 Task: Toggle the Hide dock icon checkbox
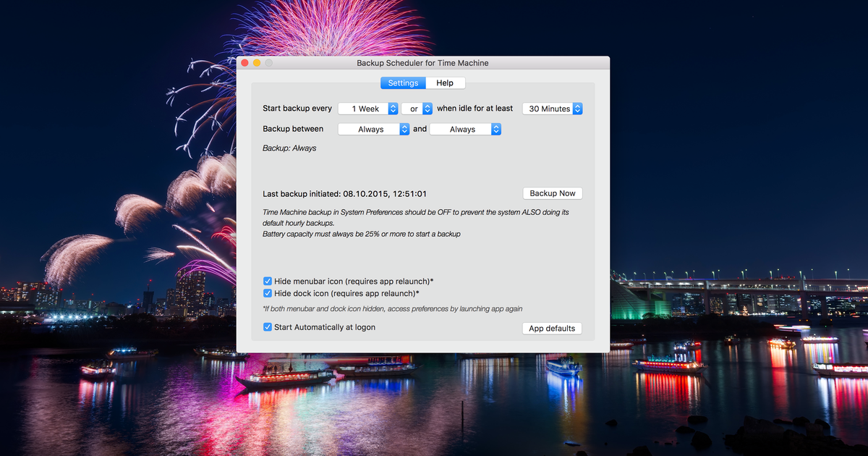(268, 293)
